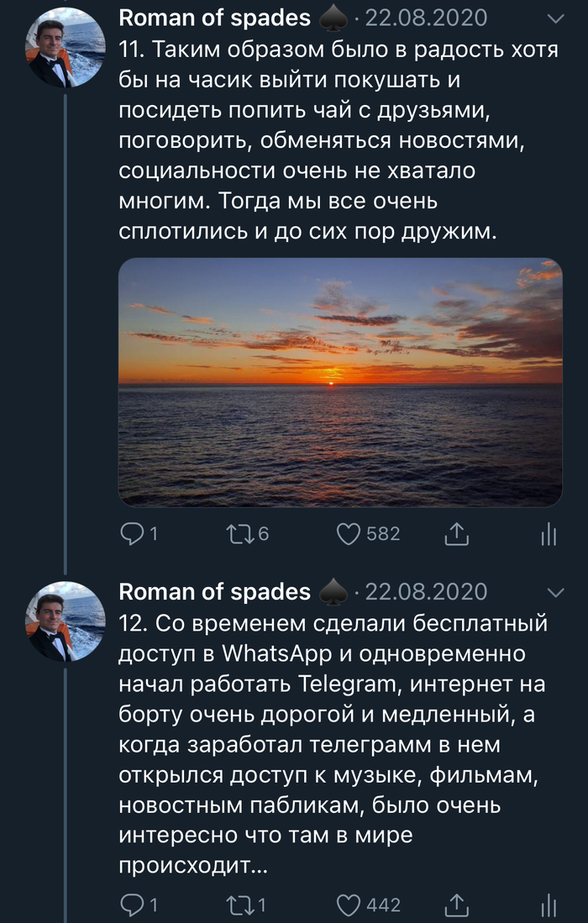The image size is (588, 923).
Task: View analytics bars icon on tweet 11
Action: coord(549,534)
